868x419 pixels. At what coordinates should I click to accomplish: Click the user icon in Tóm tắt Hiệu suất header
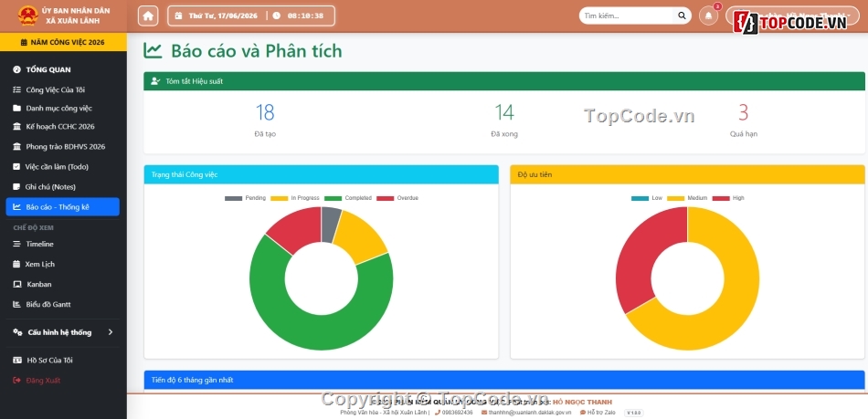(x=155, y=81)
